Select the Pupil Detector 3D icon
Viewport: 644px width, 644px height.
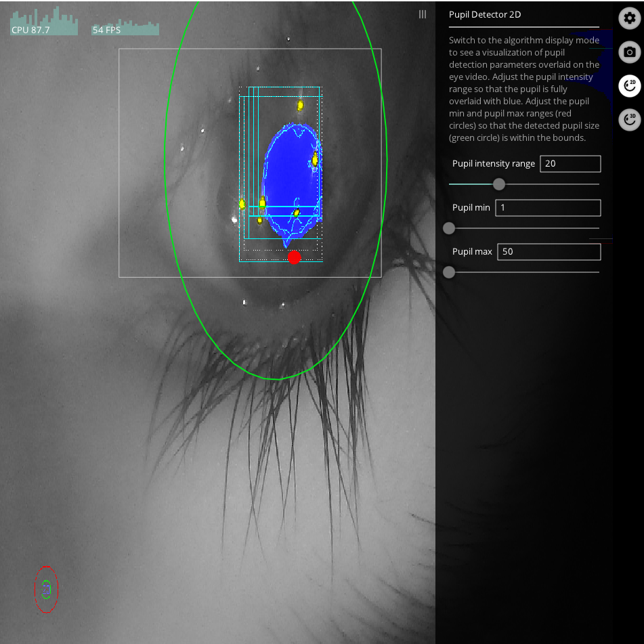click(x=629, y=119)
